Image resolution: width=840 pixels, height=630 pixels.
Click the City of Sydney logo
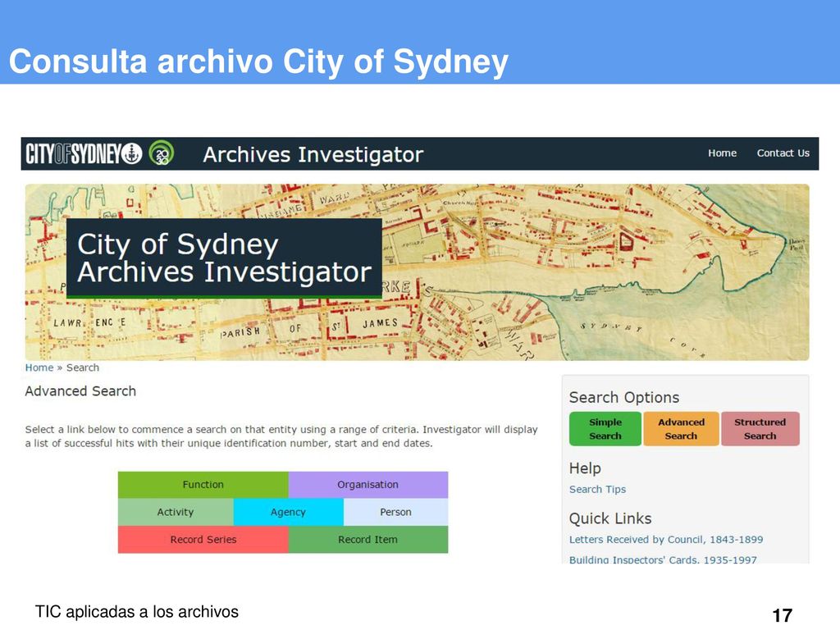[x=84, y=153]
